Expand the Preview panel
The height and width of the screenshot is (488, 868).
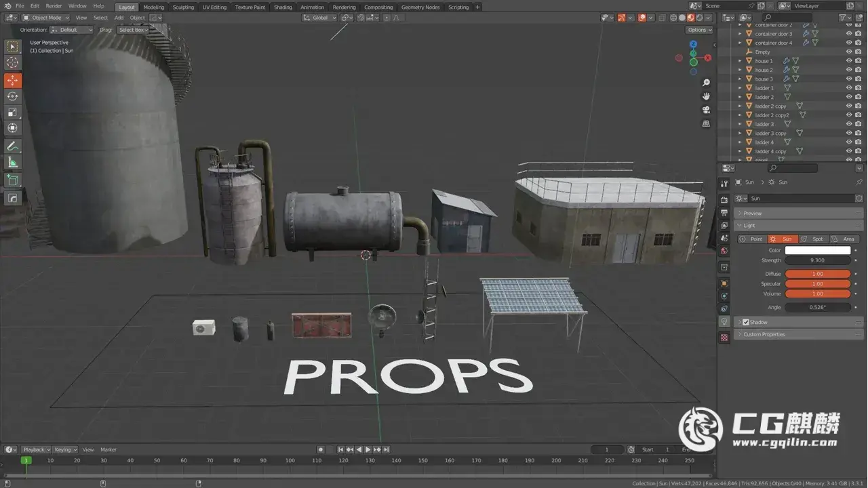(753, 213)
